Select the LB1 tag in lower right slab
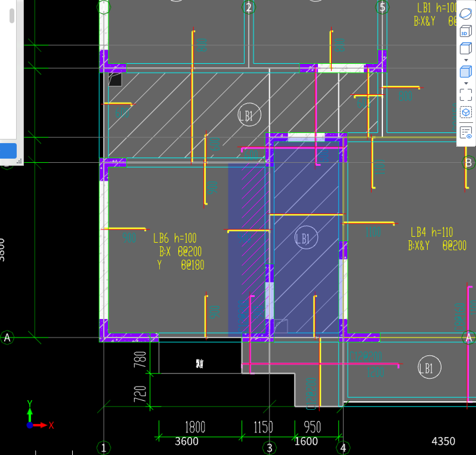Screen dimensions: 476x455 pos(429,367)
